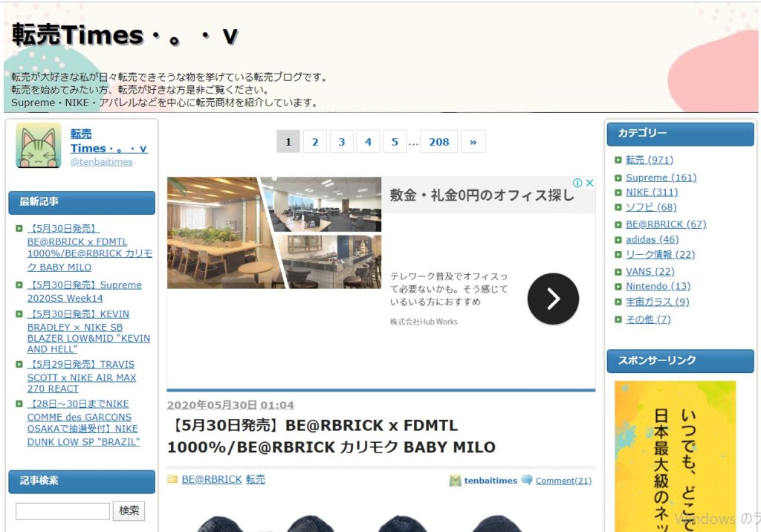761x532 pixels.
Task: Click the 転売 tag under the article
Action: tap(256, 479)
